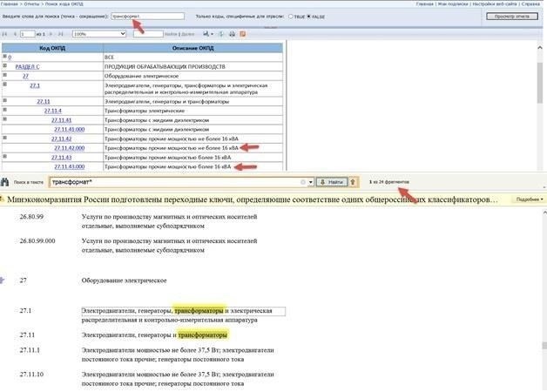The width and height of the screenshot is (547, 392).
Task: Open Главная in top-right menu
Action: tap(424, 3)
